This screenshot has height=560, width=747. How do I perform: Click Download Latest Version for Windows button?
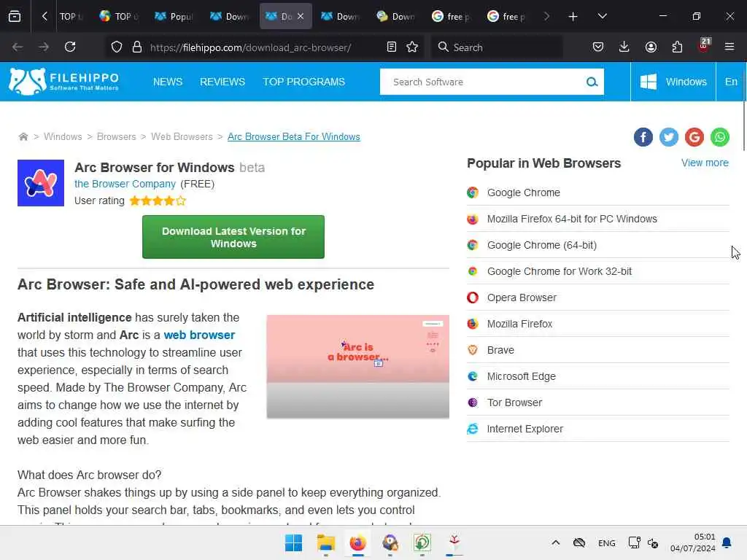(233, 237)
